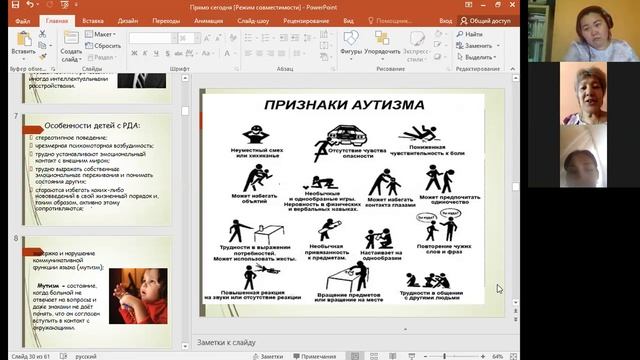Click the Copy icon in the clipboard group

42,45
